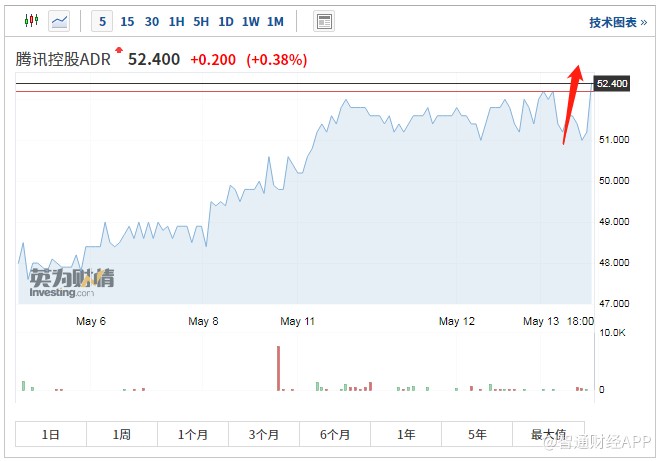Switch range to 1日
661x461 pixels.
click(x=51, y=434)
